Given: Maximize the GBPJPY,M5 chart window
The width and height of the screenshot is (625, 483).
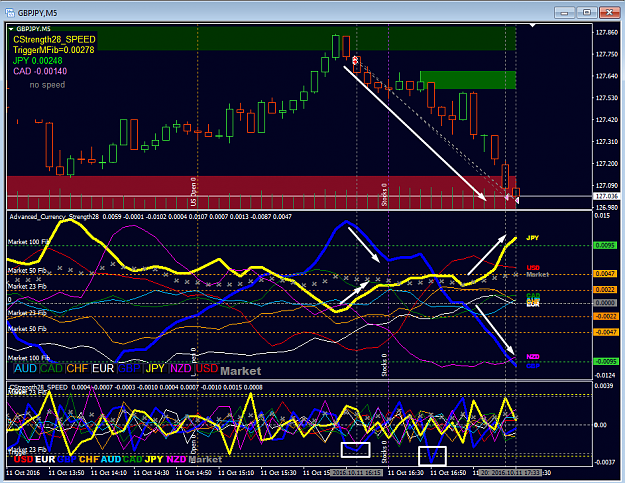Looking at the screenshot, I should (586, 13).
